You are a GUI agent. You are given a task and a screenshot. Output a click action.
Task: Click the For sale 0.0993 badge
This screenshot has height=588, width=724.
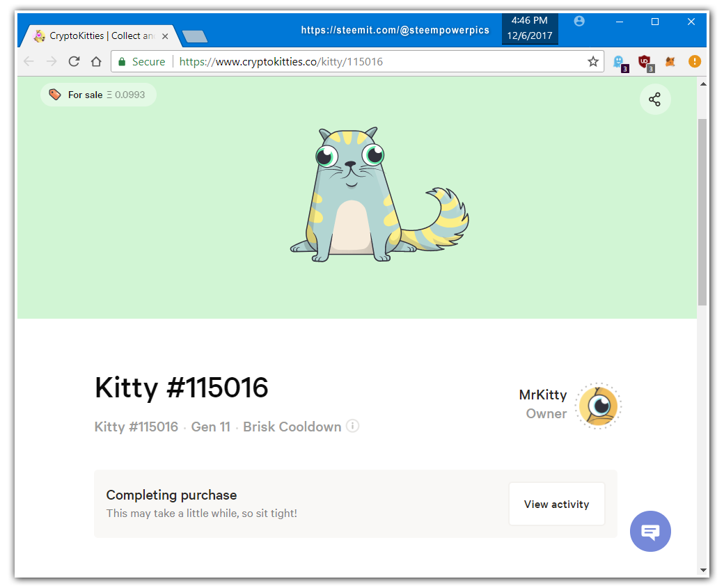(x=98, y=95)
